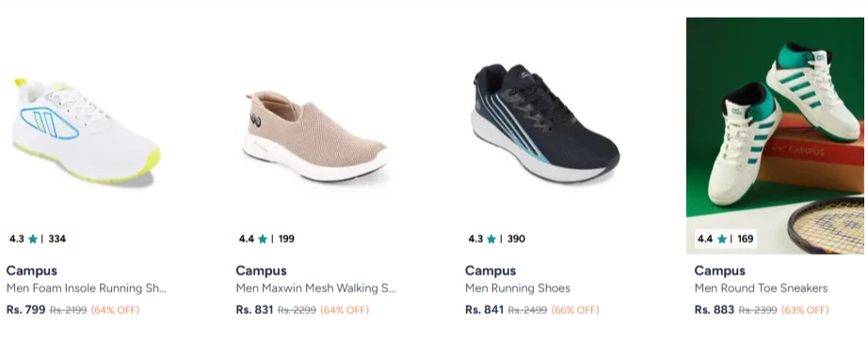Click the star icon beside 4.3 rating with 390 reviews
The height and width of the screenshot is (347, 868).
coord(491,239)
